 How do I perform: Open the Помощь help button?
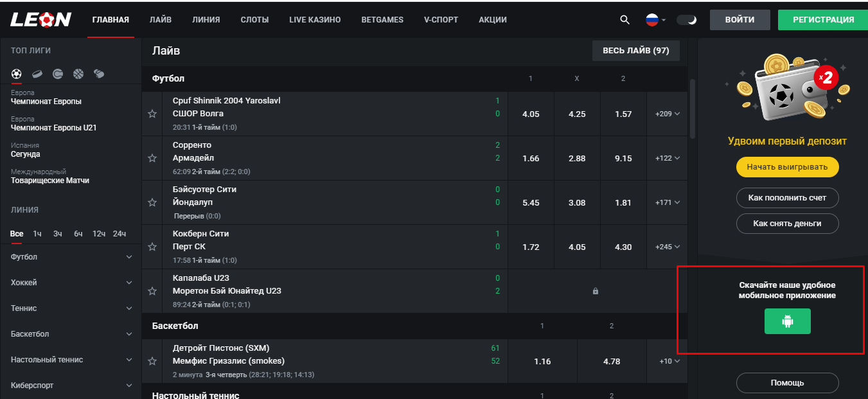pos(788,383)
